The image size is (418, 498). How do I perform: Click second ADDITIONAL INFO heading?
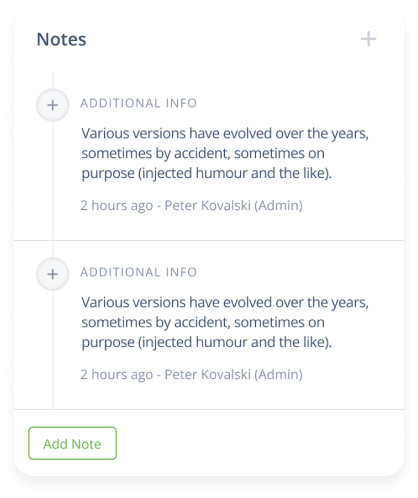[139, 272]
